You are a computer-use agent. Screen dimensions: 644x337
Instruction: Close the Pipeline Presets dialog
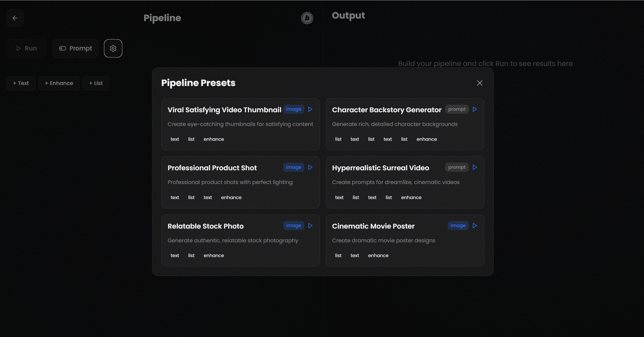click(x=480, y=83)
